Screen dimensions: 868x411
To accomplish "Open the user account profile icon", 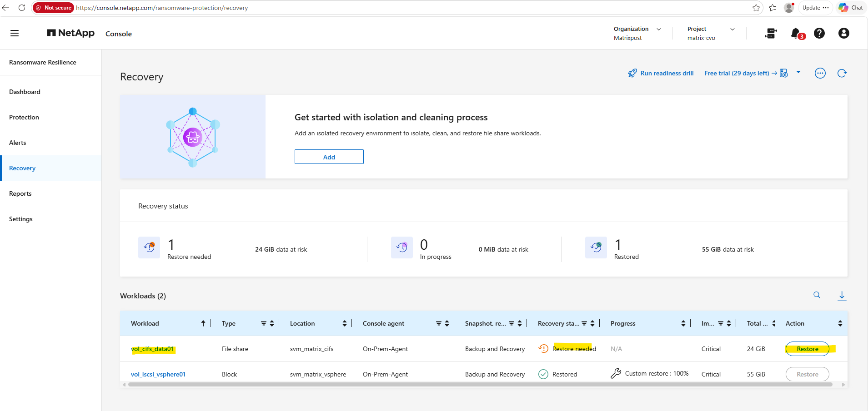I will 844,33.
